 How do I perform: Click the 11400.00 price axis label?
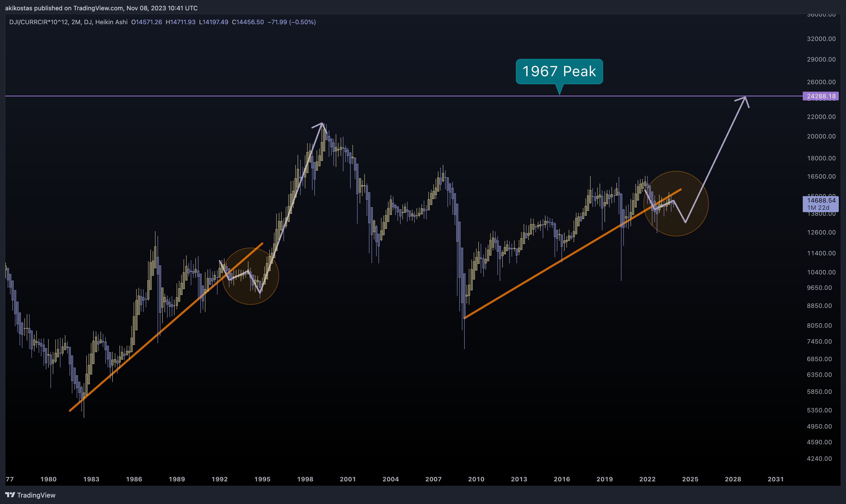pyautogui.click(x=821, y=253)
